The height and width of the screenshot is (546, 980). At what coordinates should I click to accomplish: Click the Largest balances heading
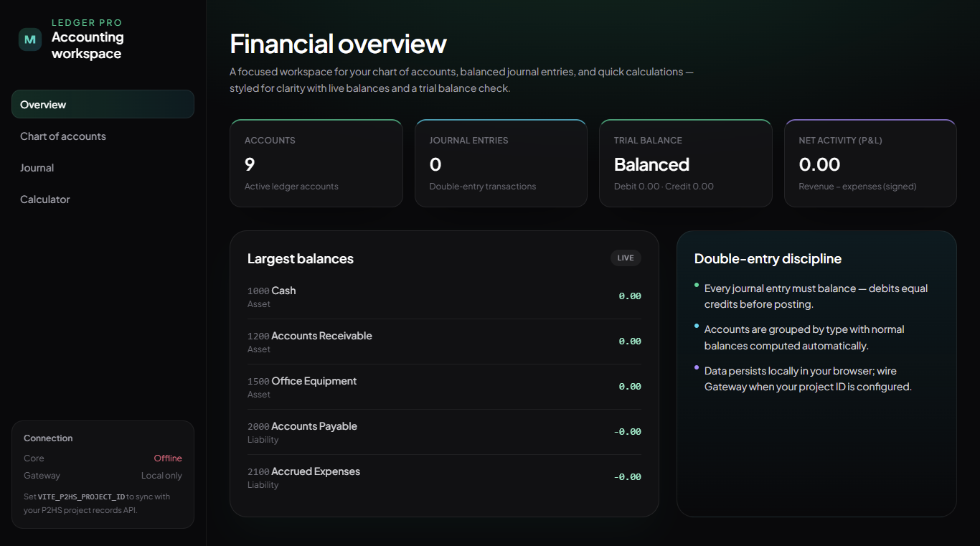pos(301,258)
